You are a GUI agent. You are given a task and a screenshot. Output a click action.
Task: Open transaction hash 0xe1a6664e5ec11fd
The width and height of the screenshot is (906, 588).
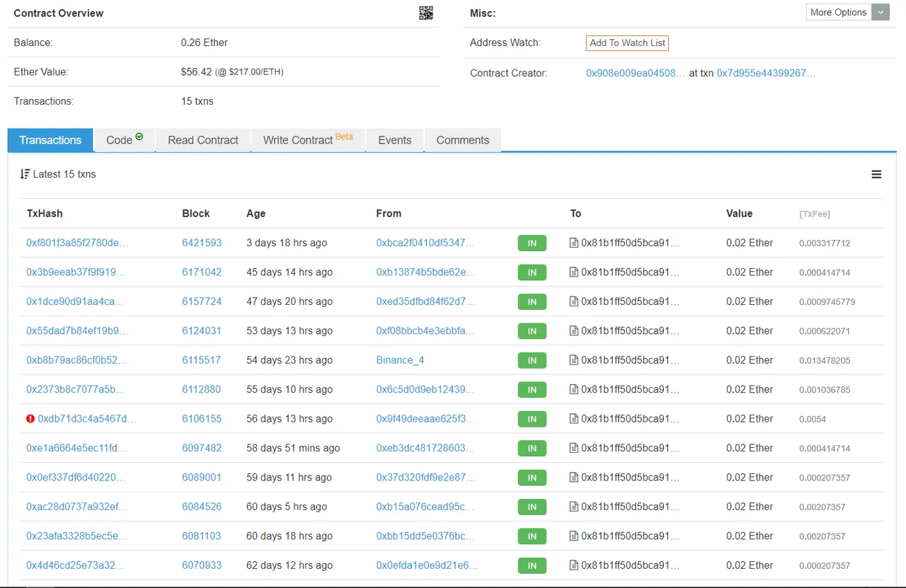click(x=76, y=449)
